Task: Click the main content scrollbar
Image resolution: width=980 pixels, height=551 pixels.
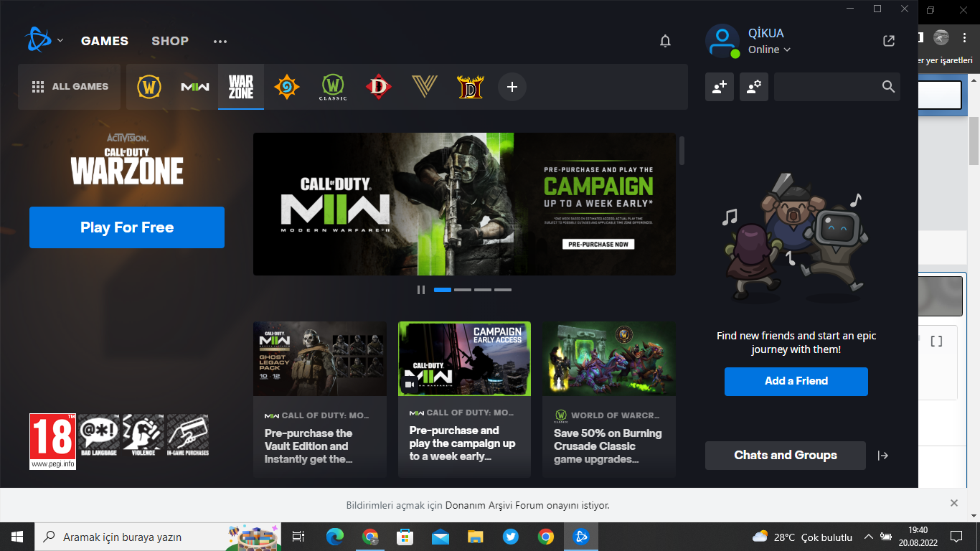Action: coord(682,150)
